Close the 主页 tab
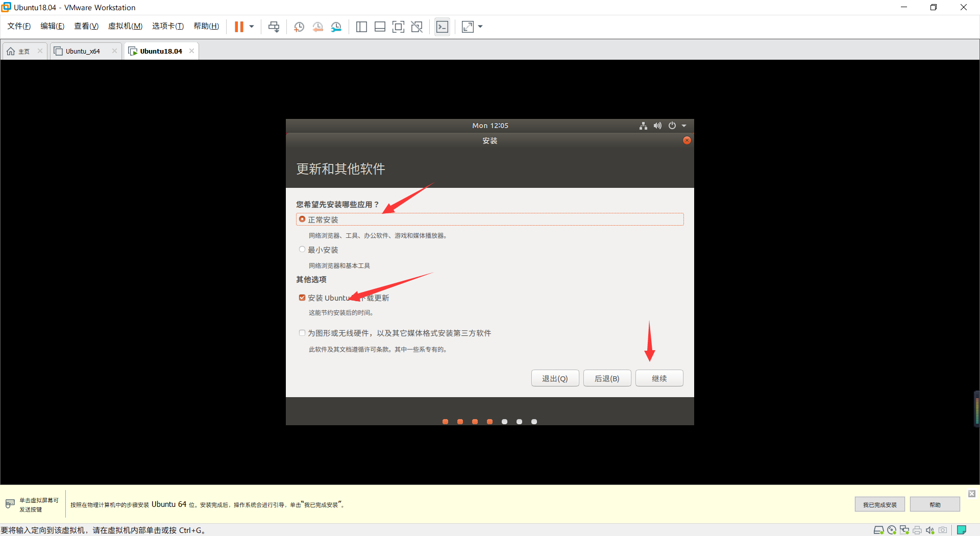 tap(40, 51)
